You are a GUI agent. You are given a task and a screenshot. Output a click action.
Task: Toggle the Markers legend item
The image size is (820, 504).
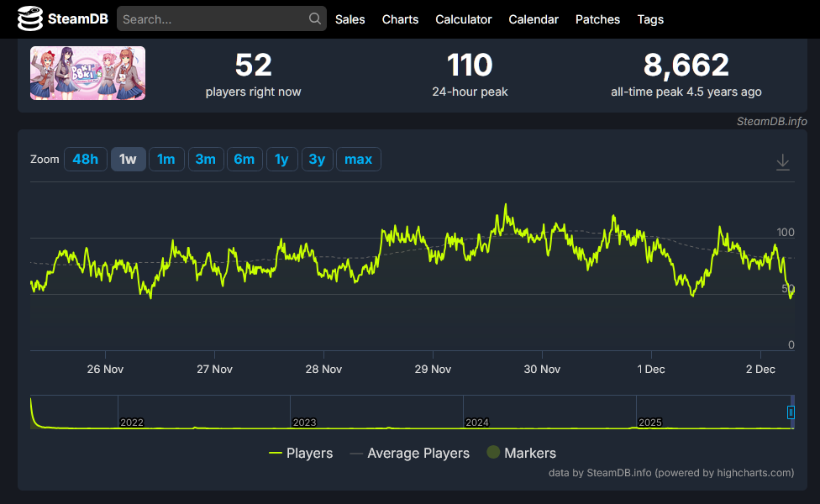coord(522,453)
